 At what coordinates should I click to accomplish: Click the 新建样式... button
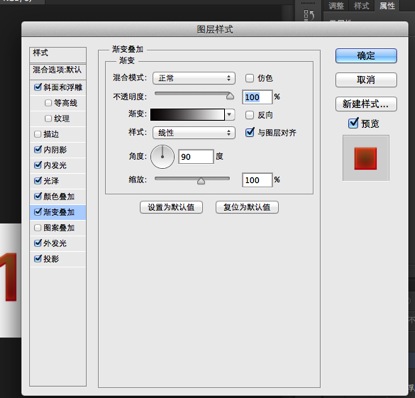click(366, 104)
